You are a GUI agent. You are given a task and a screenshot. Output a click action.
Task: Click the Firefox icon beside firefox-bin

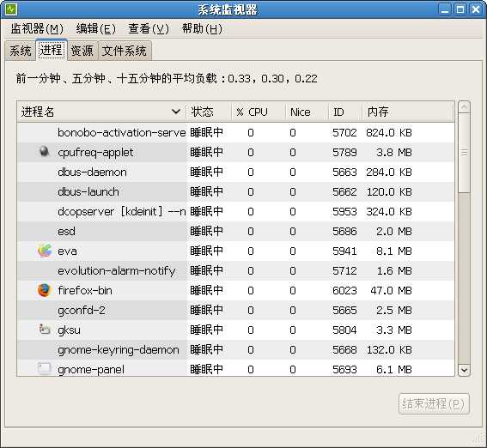(44, 290)
